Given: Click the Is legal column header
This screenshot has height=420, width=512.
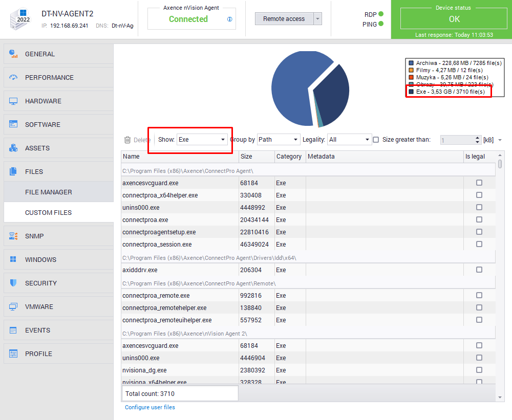Looking at the screenshot, I should [x=479, y=157].
